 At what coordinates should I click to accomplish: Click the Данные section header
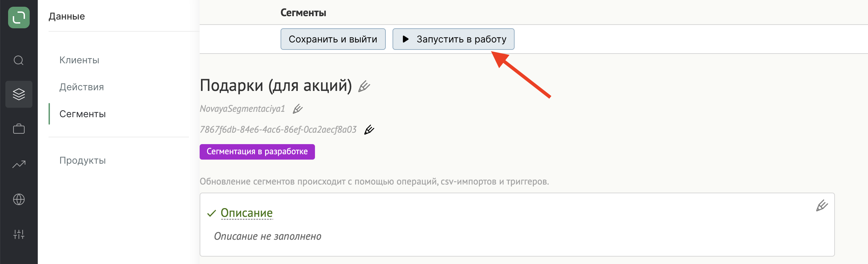tap(67, 16)
